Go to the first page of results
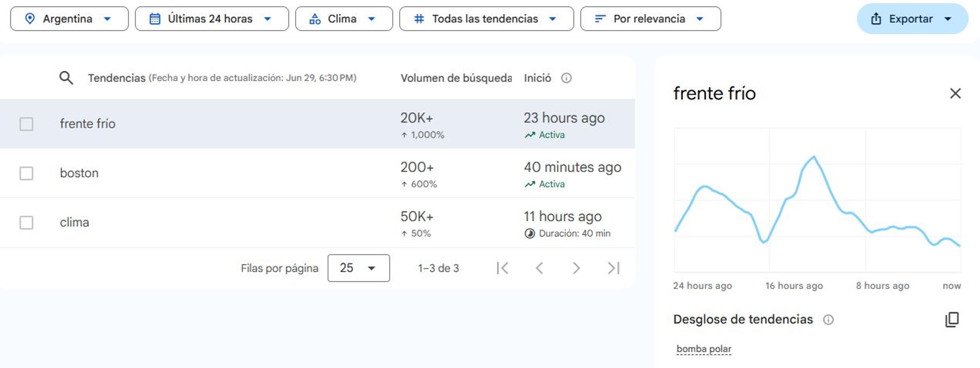 point(503,268)
